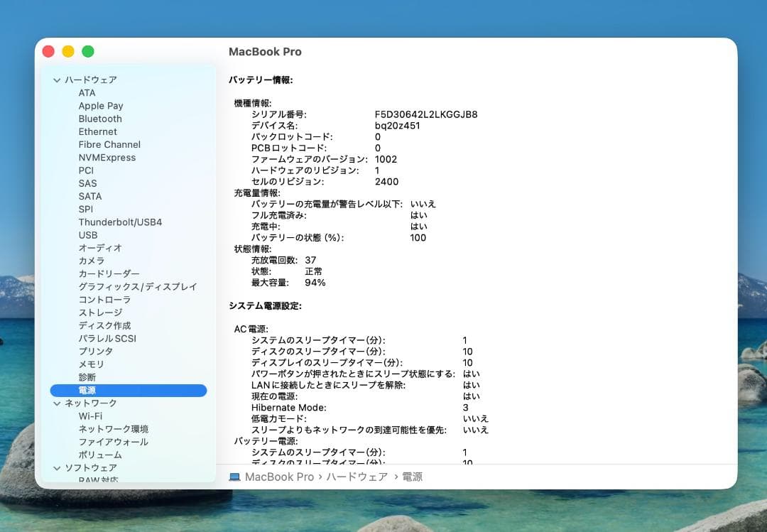Open ファイアウォール under the network section
The width and height of the screenshot is (767, 532).
coord(112,442)
